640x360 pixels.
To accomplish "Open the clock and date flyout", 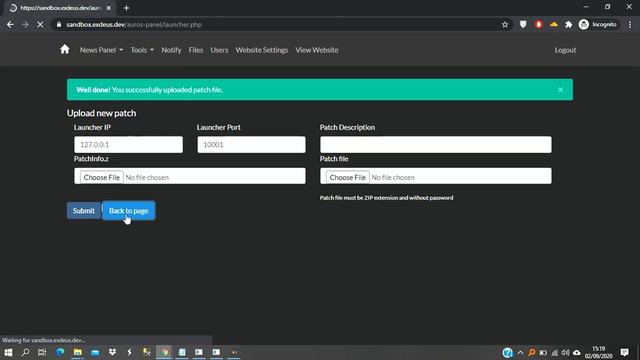I will (x=598, y=352).
